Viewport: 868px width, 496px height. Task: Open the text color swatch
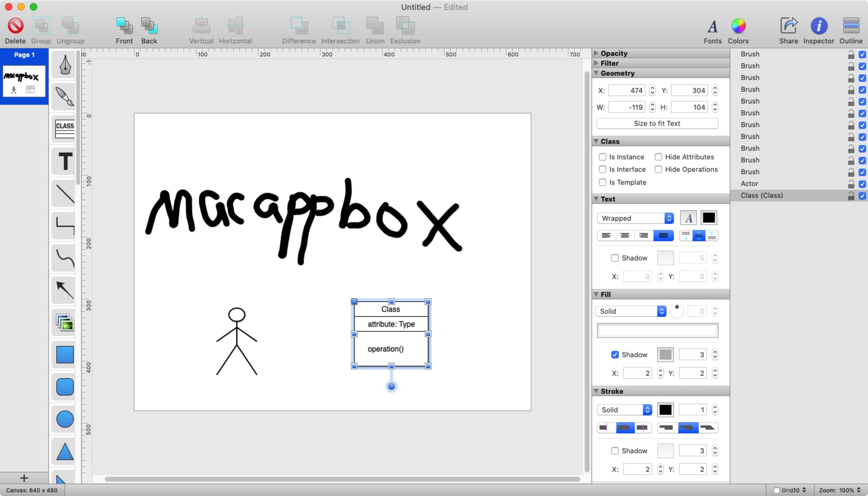pos(709,218)
